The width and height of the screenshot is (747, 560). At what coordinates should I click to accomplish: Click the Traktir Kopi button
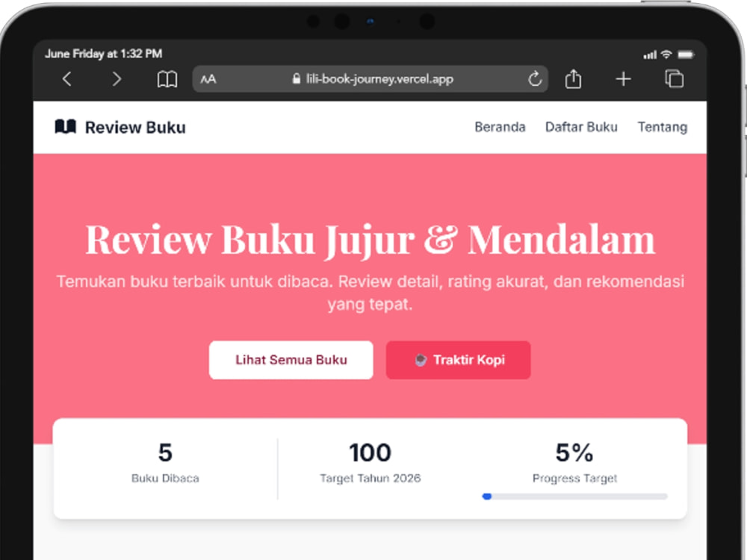coord(459,360)
